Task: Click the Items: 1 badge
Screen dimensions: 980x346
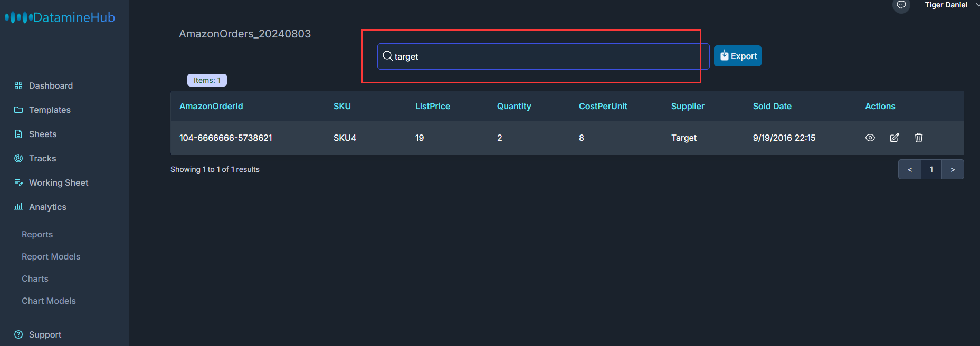Action: pyautogui.click(x=207, y=80)
